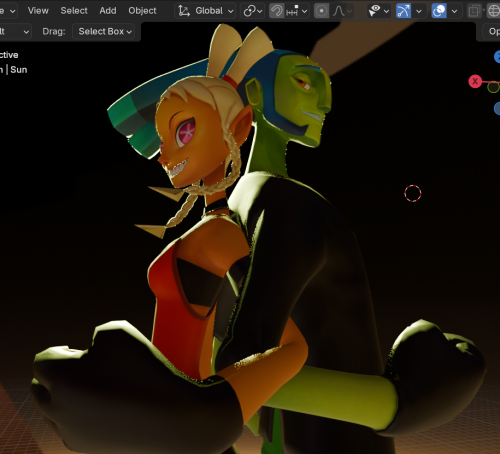This screenshot has width=500, height=454.
Task: Open the overlays options dropdown arrow
Action: [x=454, y=11]
